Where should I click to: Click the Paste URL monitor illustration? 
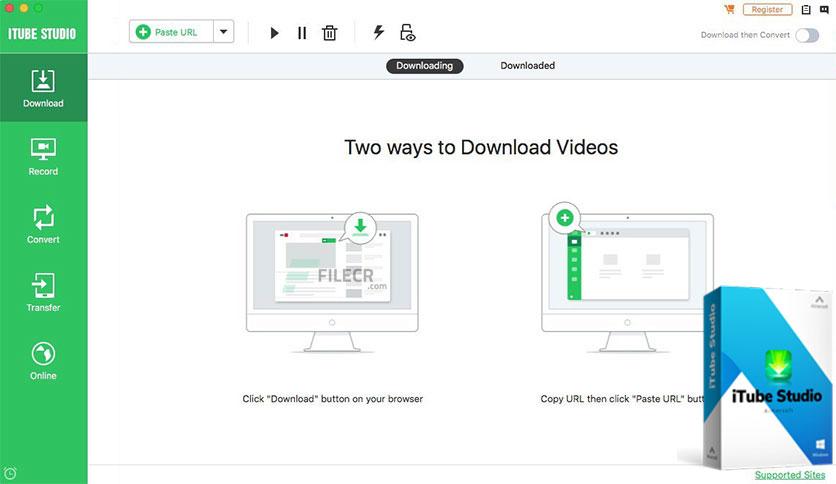[627, 277]
